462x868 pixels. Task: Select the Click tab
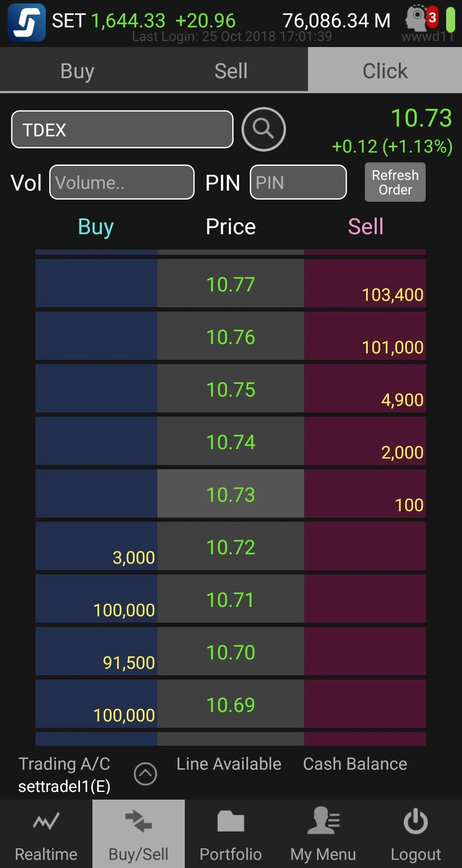coord(385,71)
